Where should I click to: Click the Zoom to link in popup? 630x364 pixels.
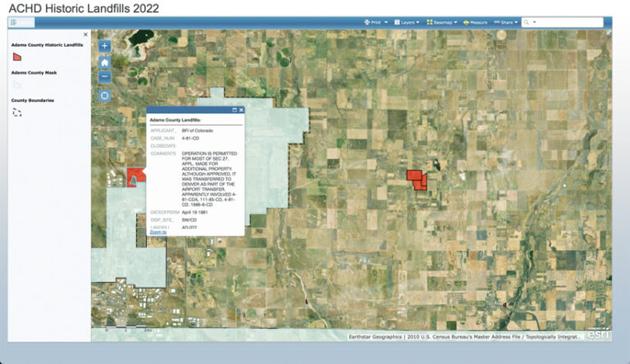(x=157, y=232)
